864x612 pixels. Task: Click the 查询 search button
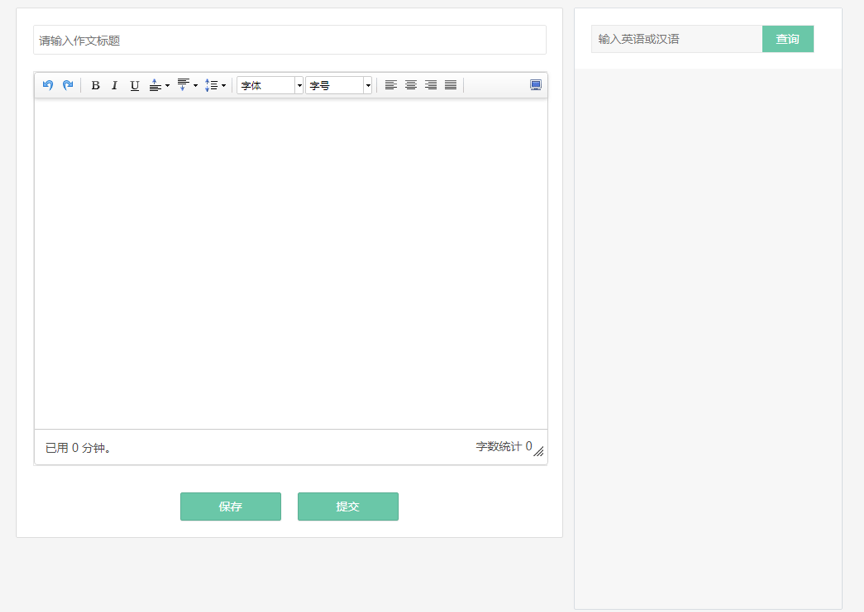[x=787, y=39]
